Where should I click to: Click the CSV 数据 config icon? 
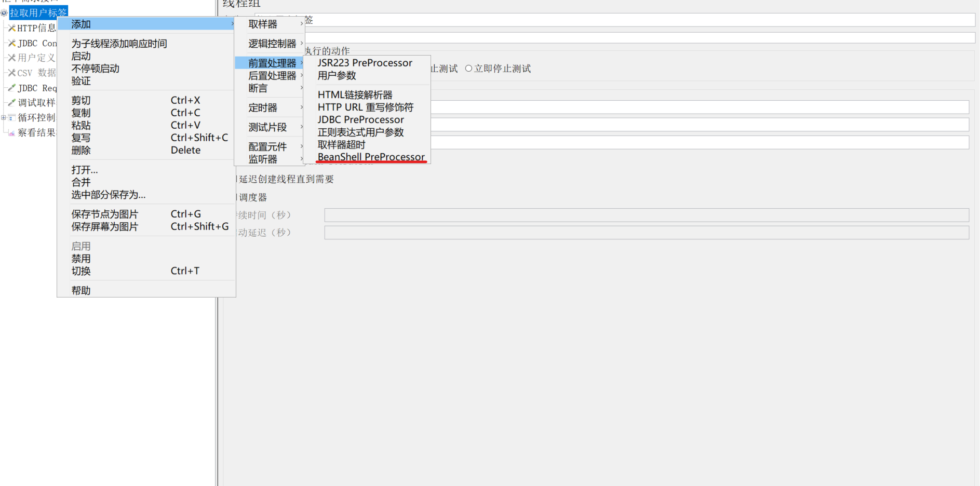[11, 73]
